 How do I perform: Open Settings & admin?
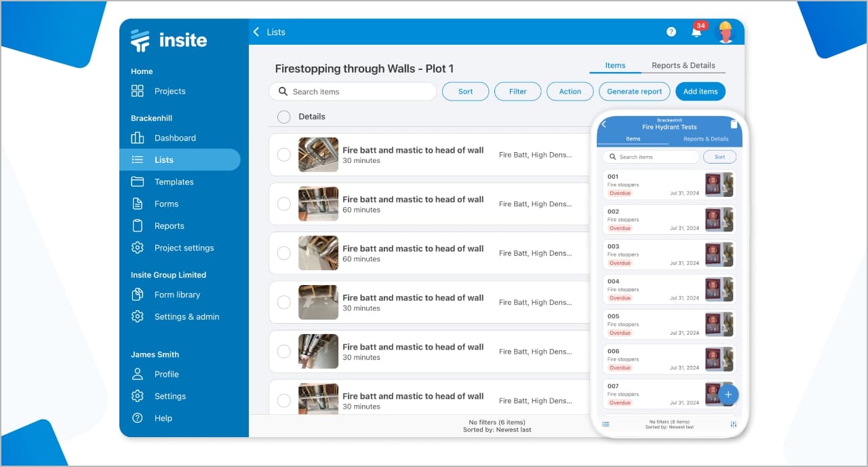pyautogui.click(x=175, y=316)
